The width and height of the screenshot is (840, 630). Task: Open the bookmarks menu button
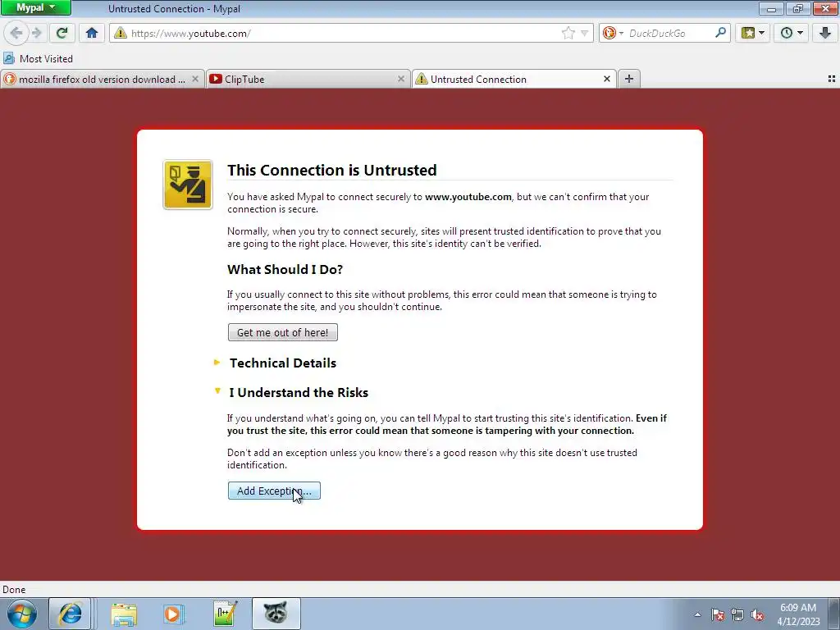point(753,33)
